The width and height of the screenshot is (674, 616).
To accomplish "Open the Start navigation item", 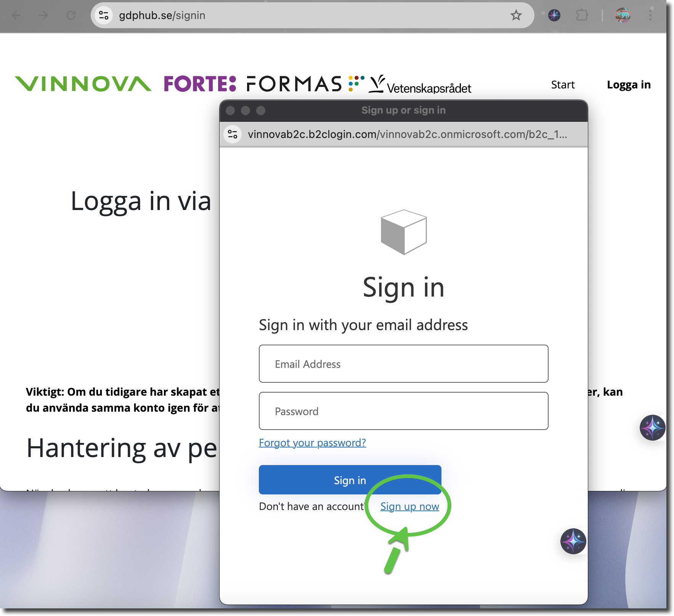I will [x=563, y=85].
